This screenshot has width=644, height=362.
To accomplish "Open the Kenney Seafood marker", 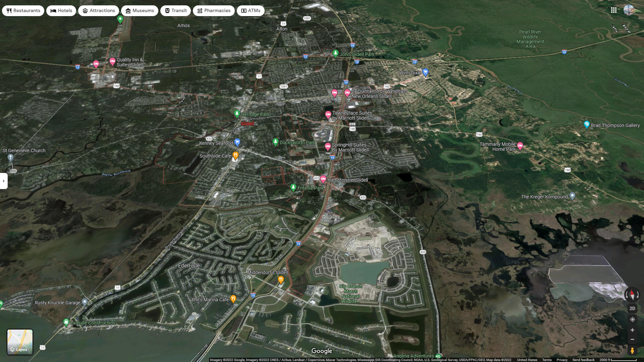I will [237, 141].
